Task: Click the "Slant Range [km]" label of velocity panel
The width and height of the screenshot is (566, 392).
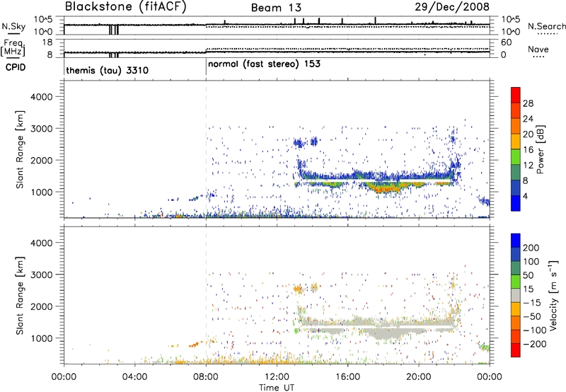Action: 20,296
